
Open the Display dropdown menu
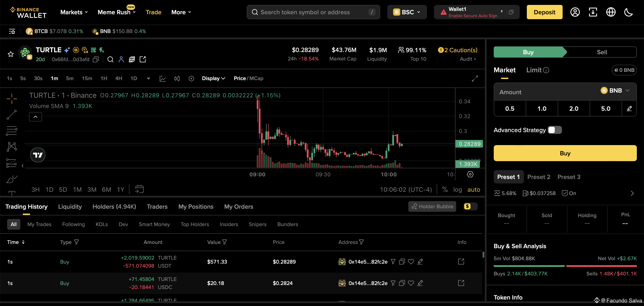[213, 79]
